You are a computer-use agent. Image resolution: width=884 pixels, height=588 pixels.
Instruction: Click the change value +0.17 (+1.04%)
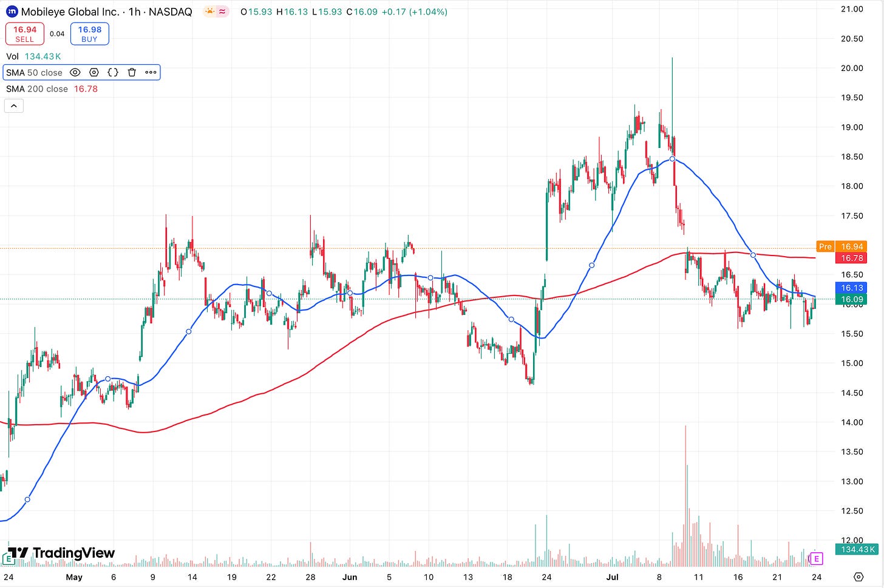(415, 12)
